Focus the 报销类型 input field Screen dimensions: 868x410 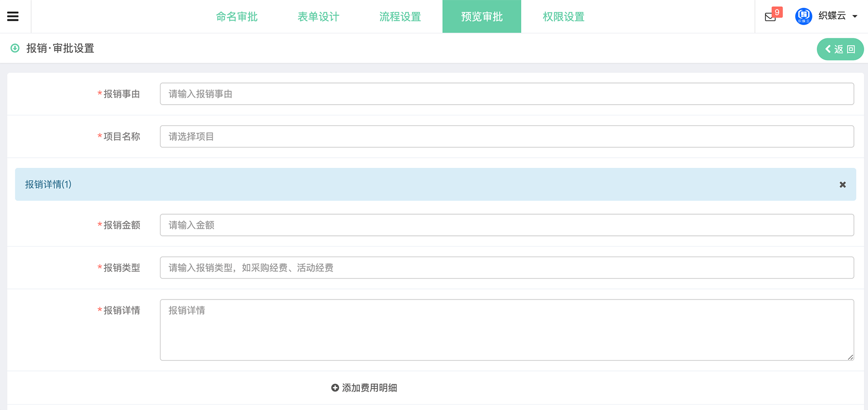tap(507, 268)
